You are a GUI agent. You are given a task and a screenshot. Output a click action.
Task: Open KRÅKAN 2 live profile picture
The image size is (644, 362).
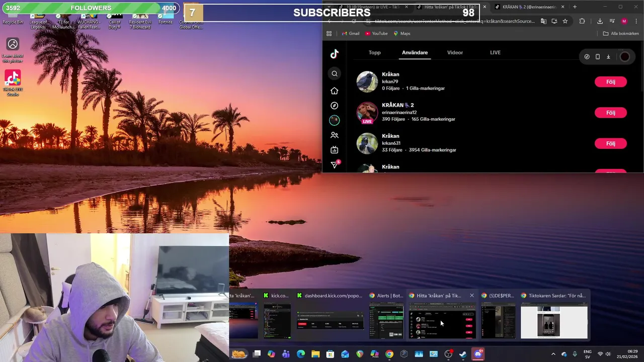[x=367, y=113]
